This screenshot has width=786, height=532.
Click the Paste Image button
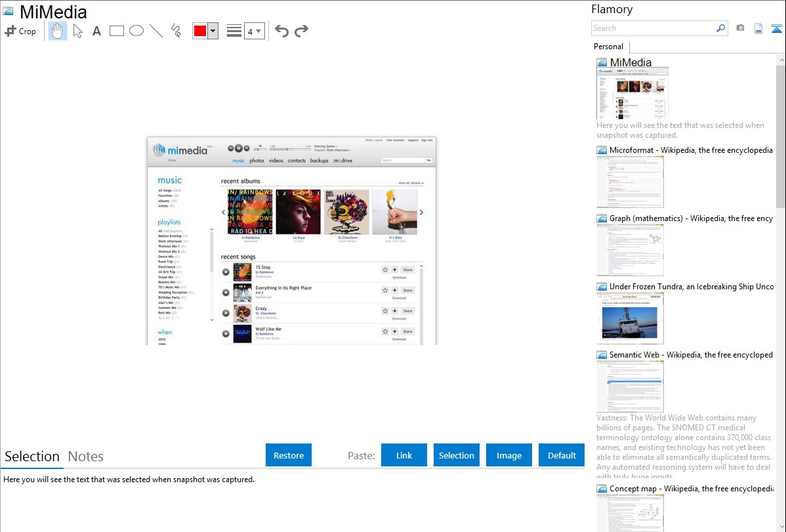coord(508,455)
